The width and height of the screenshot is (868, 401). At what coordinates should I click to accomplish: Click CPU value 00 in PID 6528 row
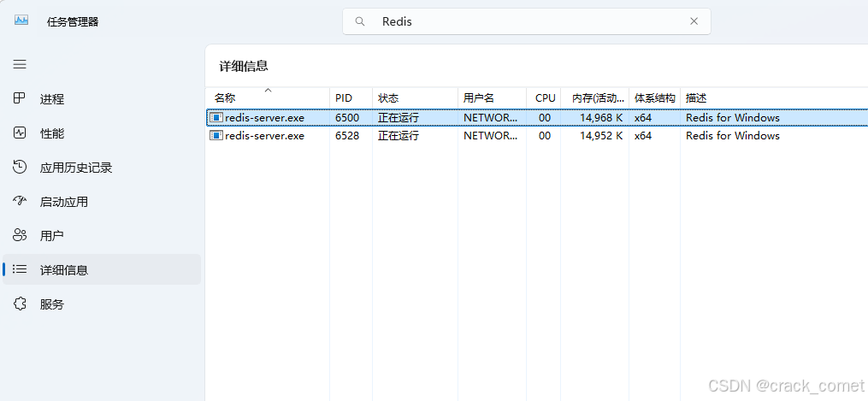click(545, 135)
